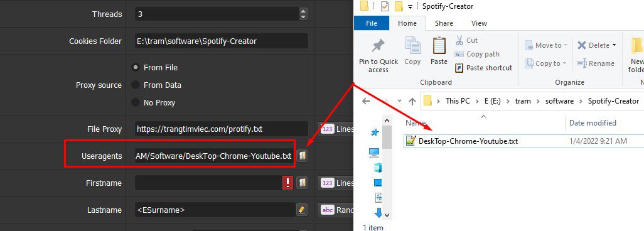Click Downloads arrow icon in navigation pane

click(x=378, y=213)
